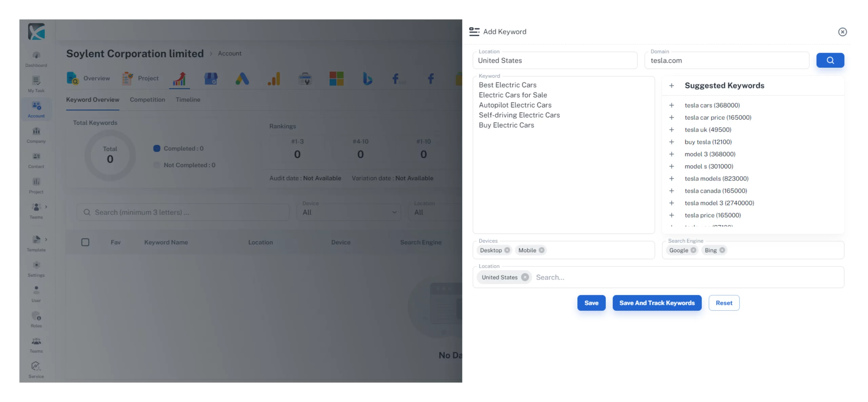Focus the Domain field containing tesla.com
Screen dimensions: 868x402
point(727,60)
